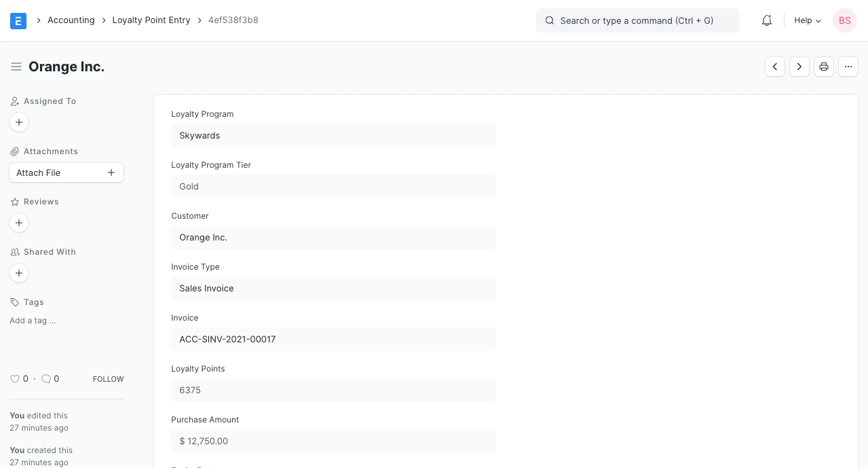
Task: Toggle the sidebar hamburger menu icon
Action: click(x=16, y=67)
